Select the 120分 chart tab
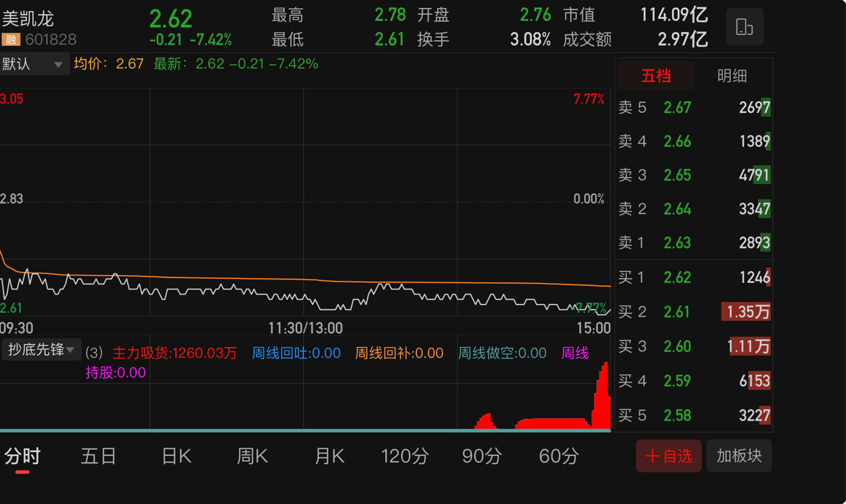This screenshot has height=504, width=846. point(405,455)
